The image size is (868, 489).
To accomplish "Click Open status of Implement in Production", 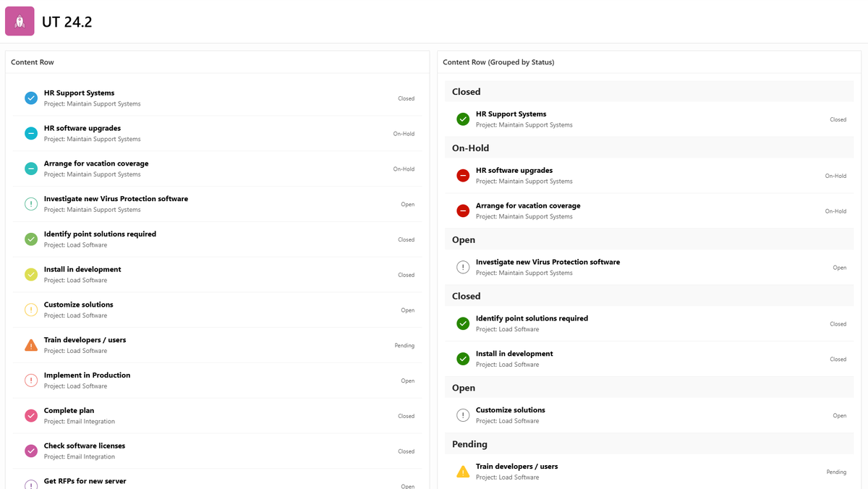I will (x=408, y=380).
